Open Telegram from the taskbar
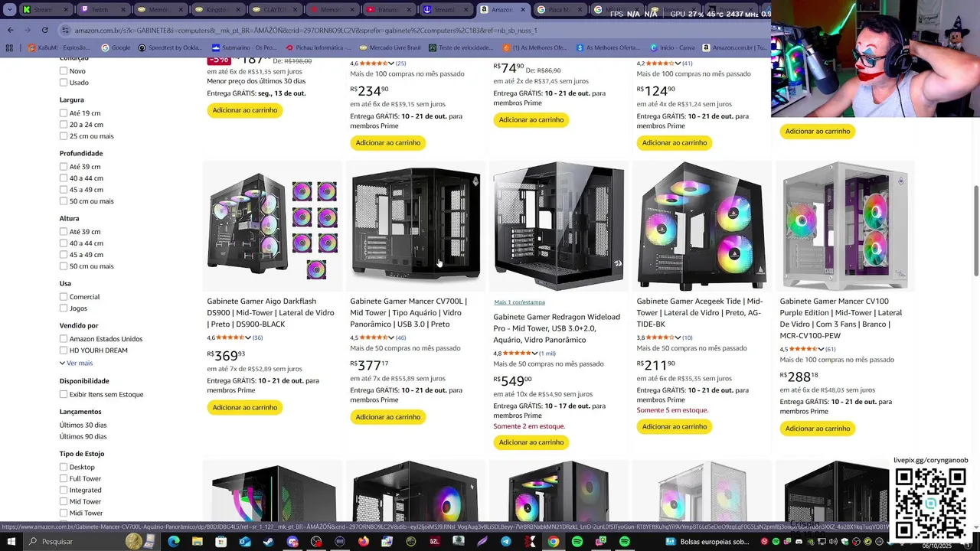Image resolution: width=980 pixels, height=551 pixels. pyautogui.click(x=506, y=542)
